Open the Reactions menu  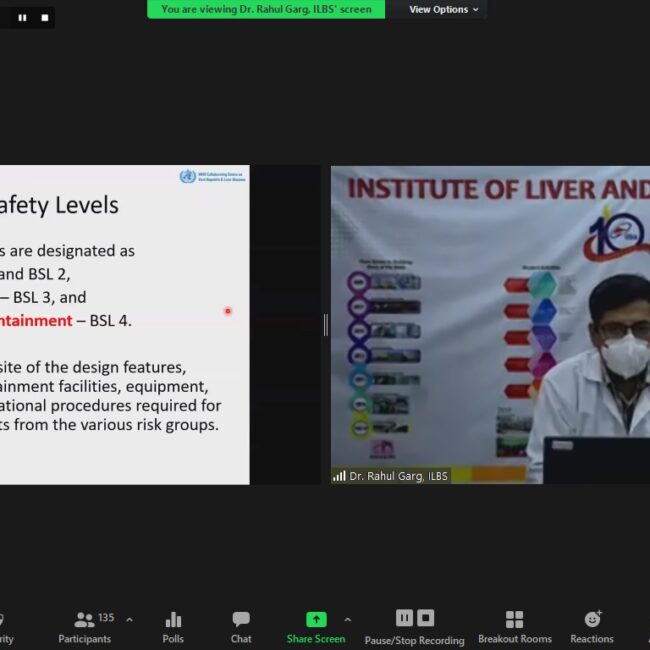[592, 626]
